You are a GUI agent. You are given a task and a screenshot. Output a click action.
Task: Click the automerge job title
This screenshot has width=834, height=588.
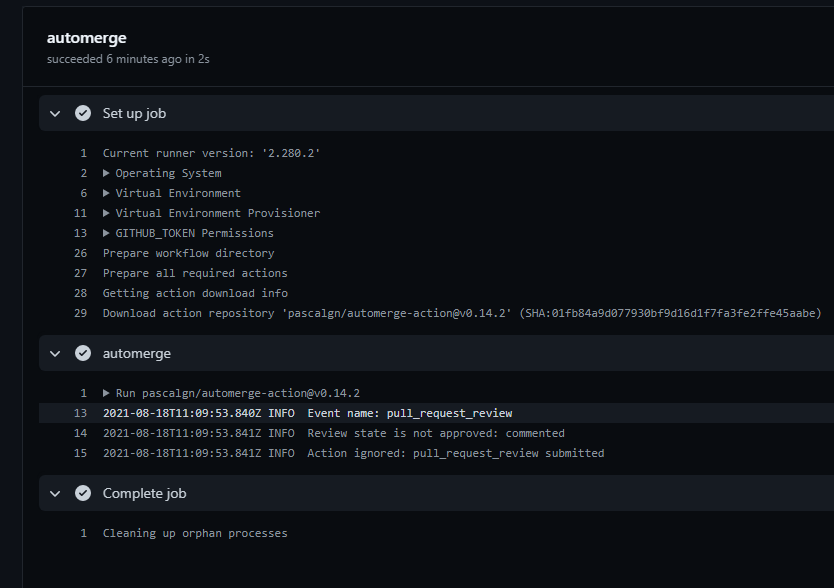pyautogui.click(x=86, y=38)
